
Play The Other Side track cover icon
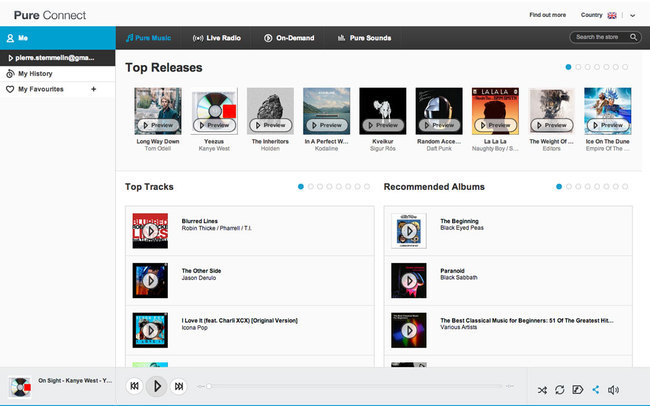(x=150, y=281)
